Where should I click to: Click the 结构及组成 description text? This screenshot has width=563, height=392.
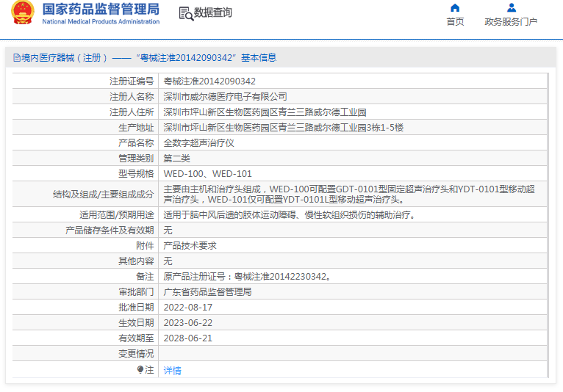349,194
